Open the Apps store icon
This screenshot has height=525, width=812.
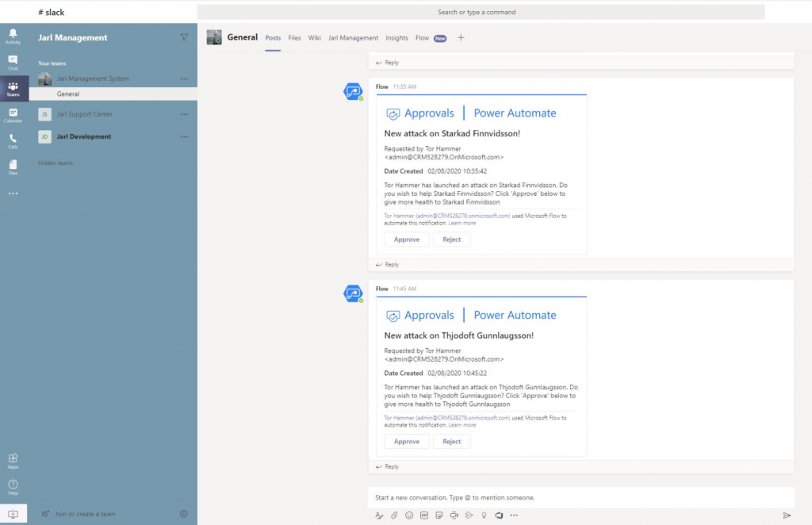[x=13, y=461]
